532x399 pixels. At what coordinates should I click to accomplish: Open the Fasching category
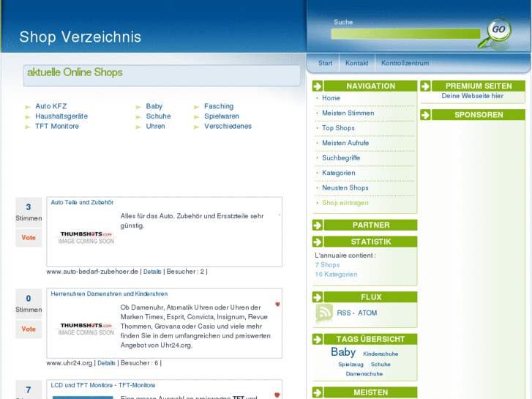coord(219,106)
